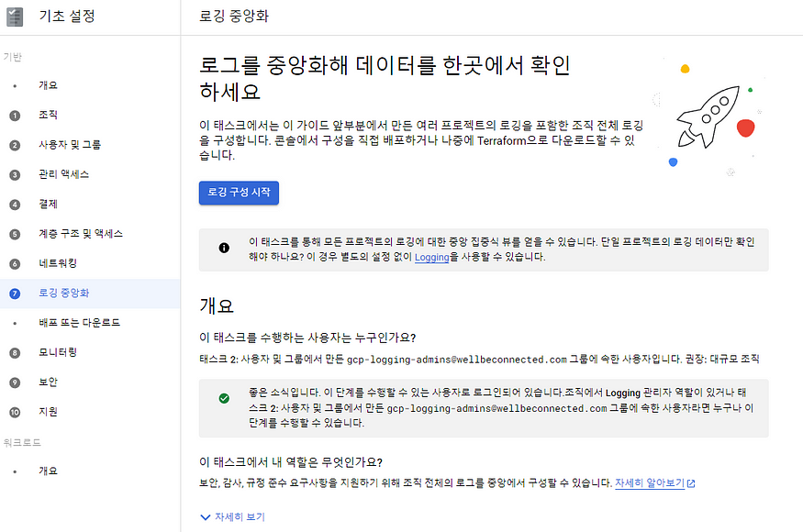Click the main heading 로그를 중앙화해 데이터를 한곳에서 확인하세요
This screenshot has width=803, height=532.
click(x=385, y=78)
